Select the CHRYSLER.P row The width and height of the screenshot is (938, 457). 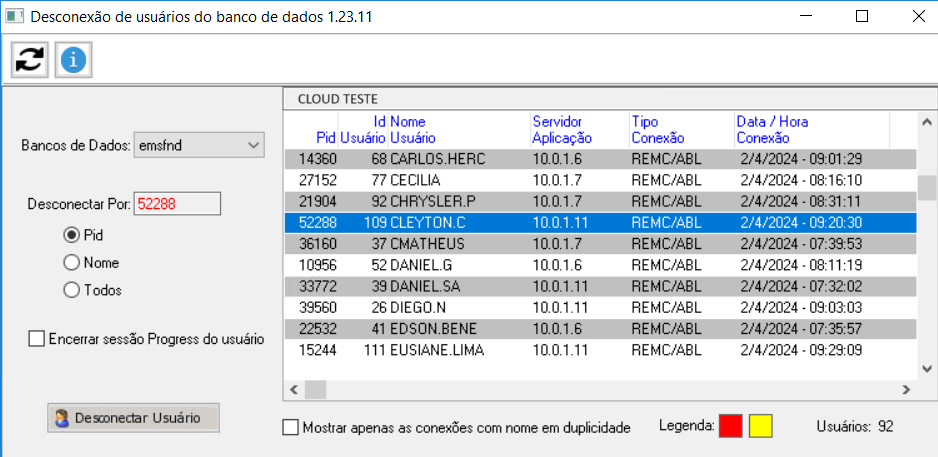coord(600,201)
